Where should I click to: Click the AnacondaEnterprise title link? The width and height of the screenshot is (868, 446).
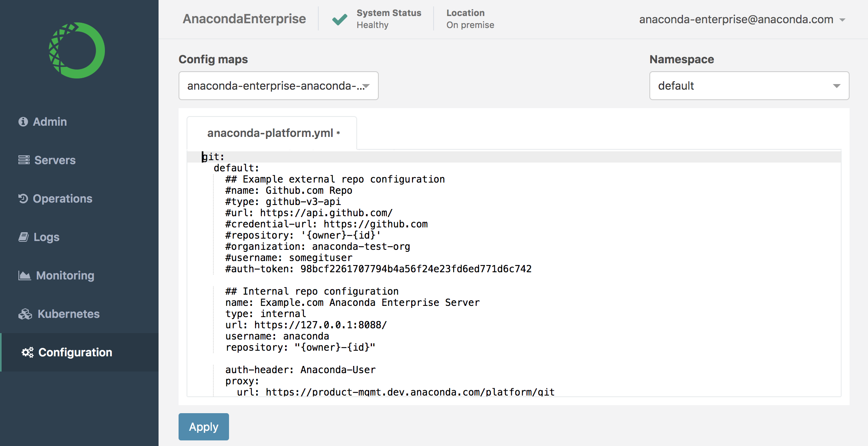244,19
